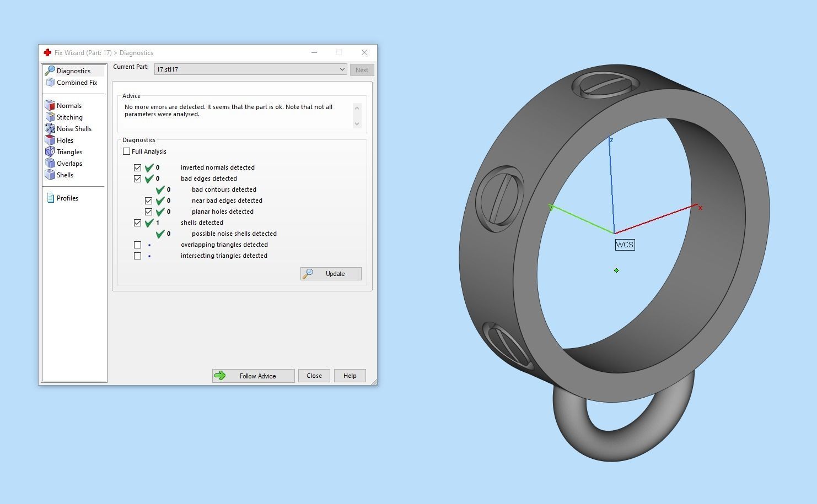Click the Overlaps icon

click(50, 163)
